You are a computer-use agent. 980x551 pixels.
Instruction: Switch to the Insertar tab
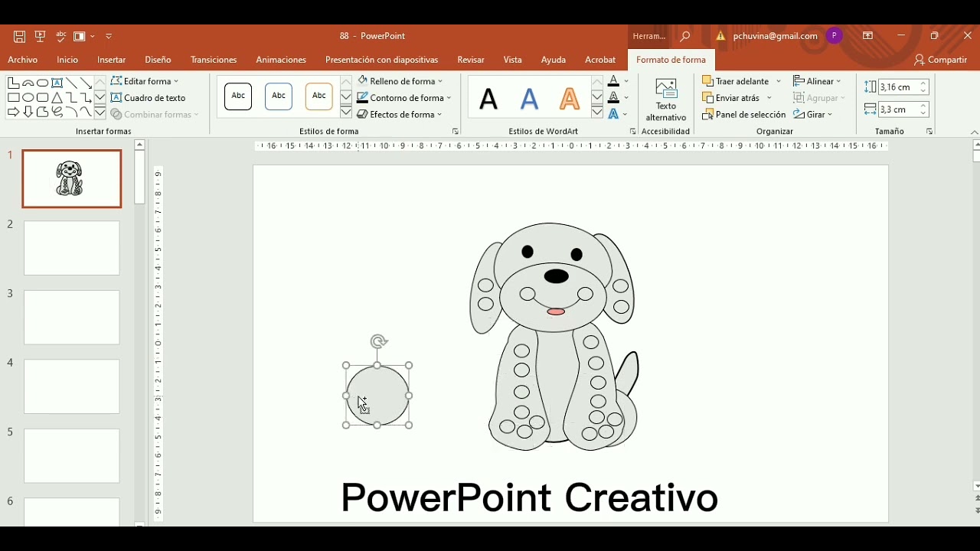pos(112,60)
